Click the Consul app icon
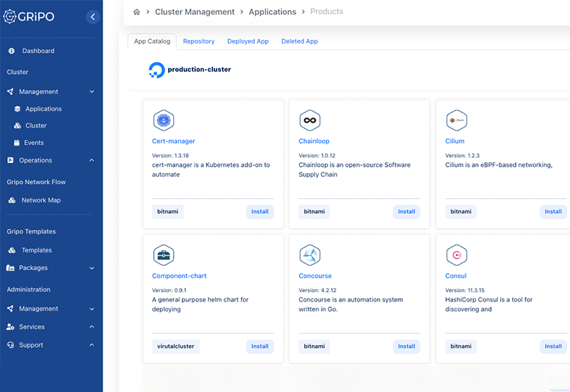The width and height of the screenshot is (570, 392). tap(456, 255)
